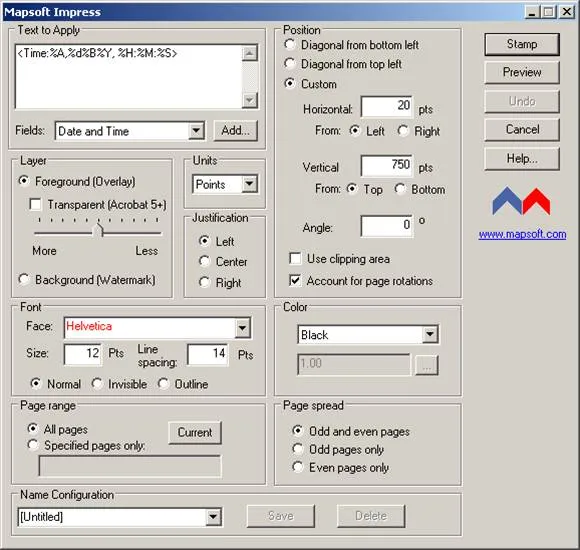Select Diagonal from top left position
The height and width of the screenshot is (550, 580).
(x=290, y=64)
